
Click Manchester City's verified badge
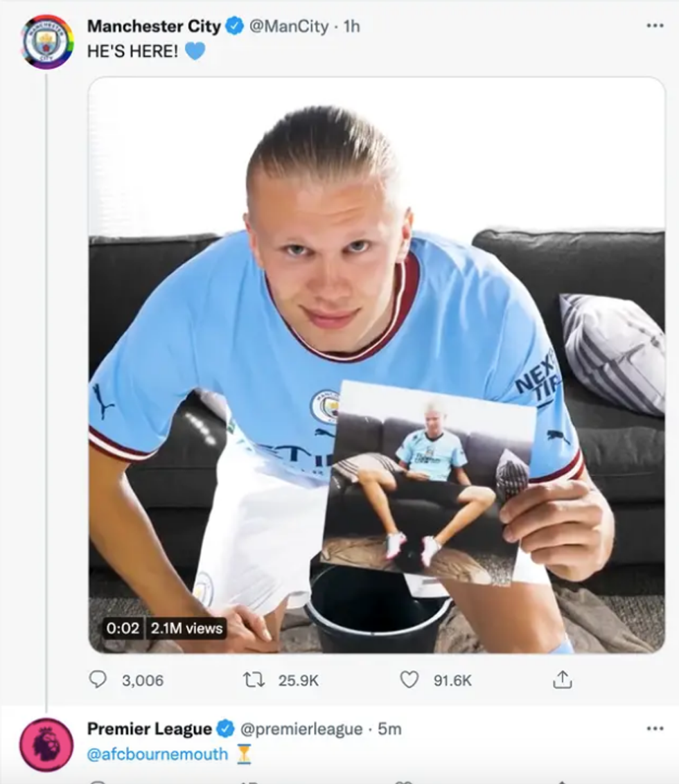tap(235, 27)
